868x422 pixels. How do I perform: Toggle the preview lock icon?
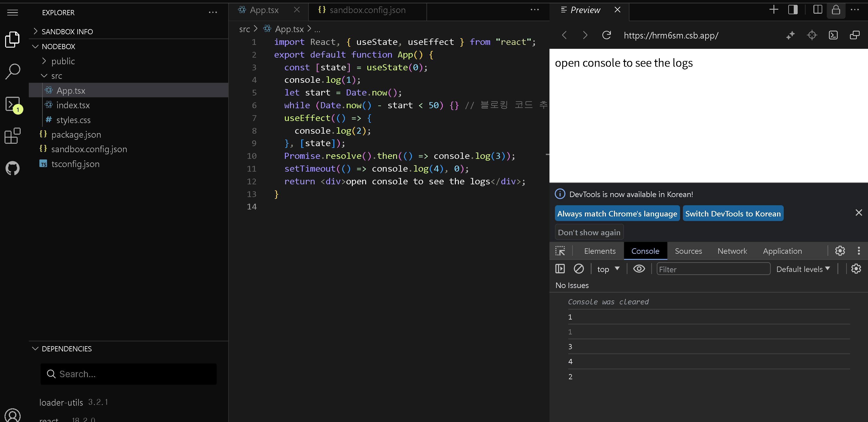pos(836,10)
